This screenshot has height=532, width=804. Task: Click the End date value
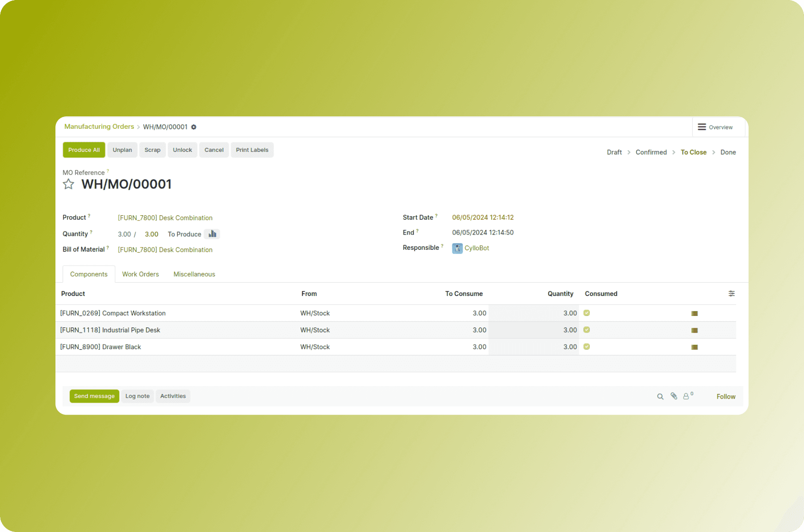click(x=483, y=233)
